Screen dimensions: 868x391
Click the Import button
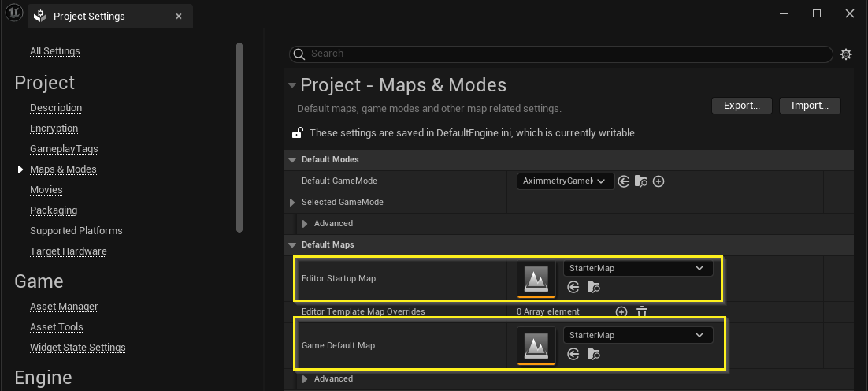(810, 106)
